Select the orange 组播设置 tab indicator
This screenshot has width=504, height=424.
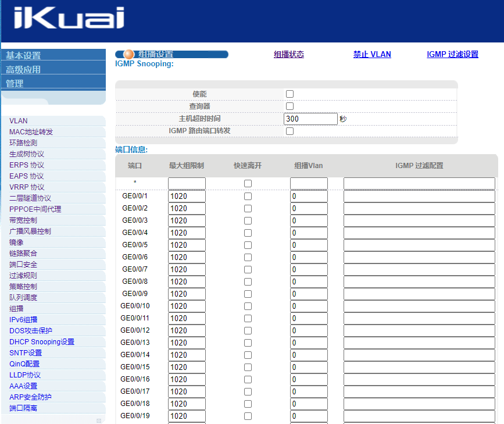(x=129, y=54)
